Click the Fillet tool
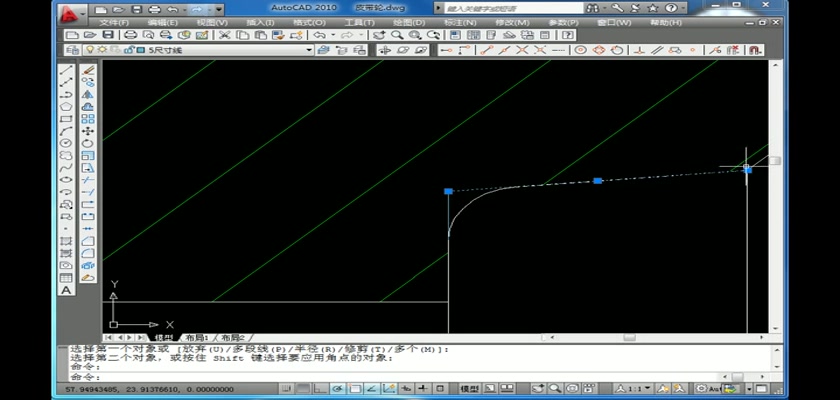This screenshot has height=400, width=840. click(88, 253)
